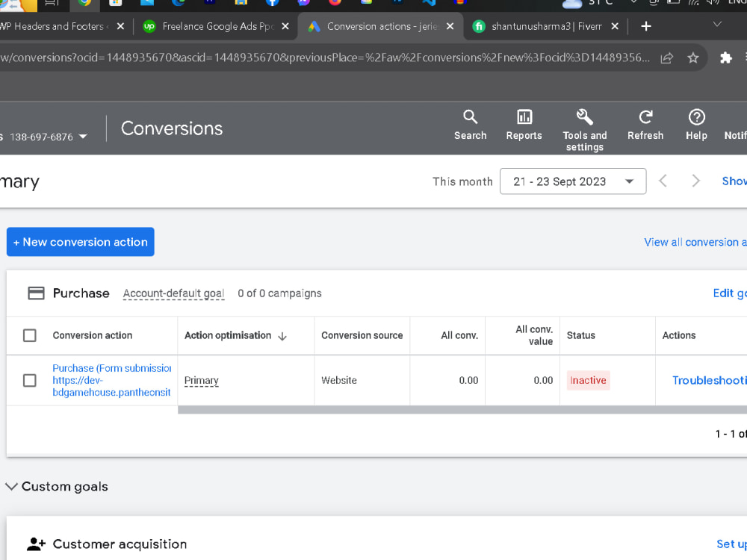747x560 pixels.
Task: Open View all conversion actions link
Action: [x=695, y=242]
